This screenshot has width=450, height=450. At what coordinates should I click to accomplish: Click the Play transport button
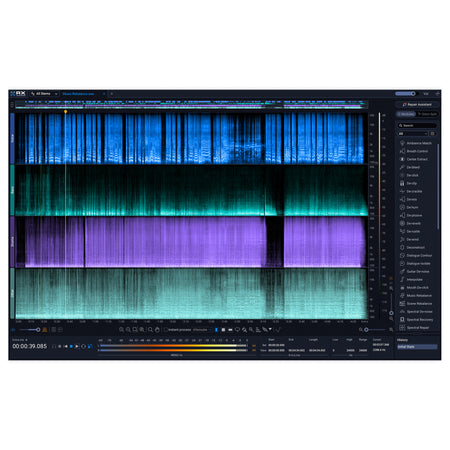77,347
